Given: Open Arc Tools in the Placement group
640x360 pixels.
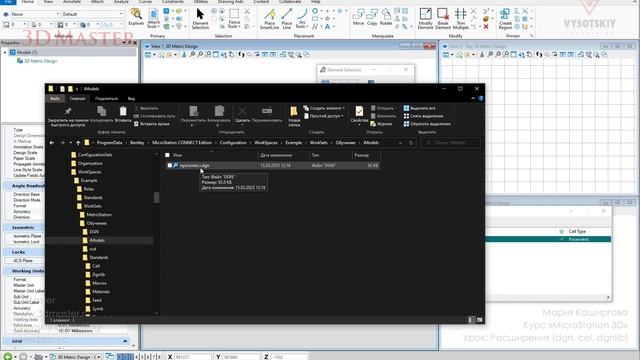Looking at the screenshot, I should pyautogui.click(x=302, y=19).
